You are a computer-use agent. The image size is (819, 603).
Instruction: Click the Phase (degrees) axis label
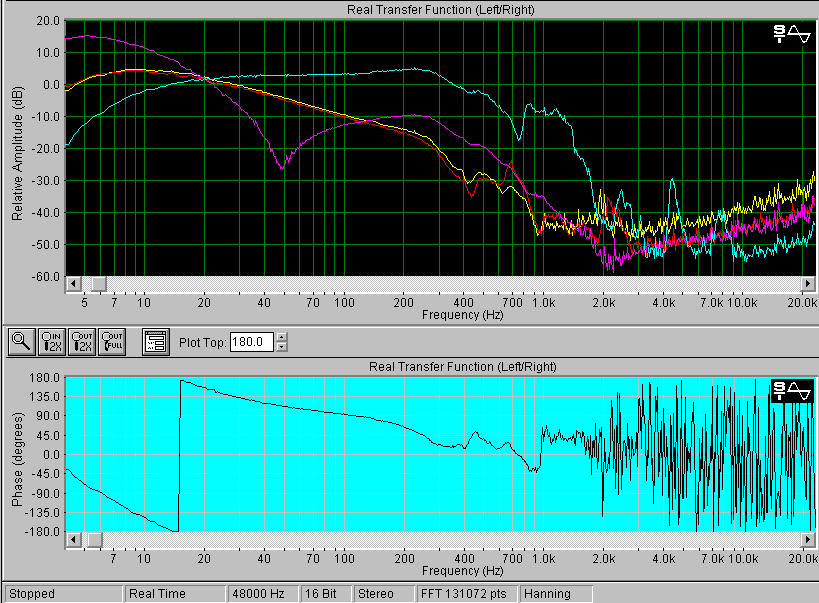point(17,459)
